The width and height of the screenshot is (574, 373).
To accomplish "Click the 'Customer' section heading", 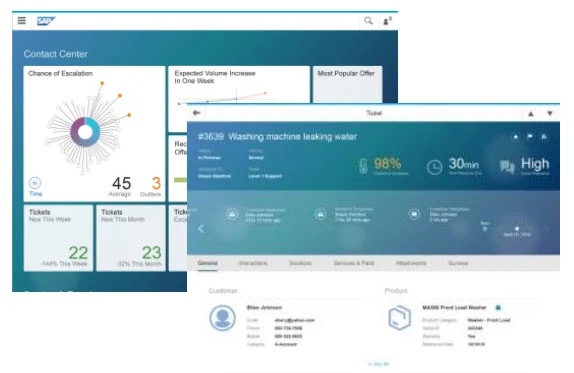I will [x=223, y=291].
